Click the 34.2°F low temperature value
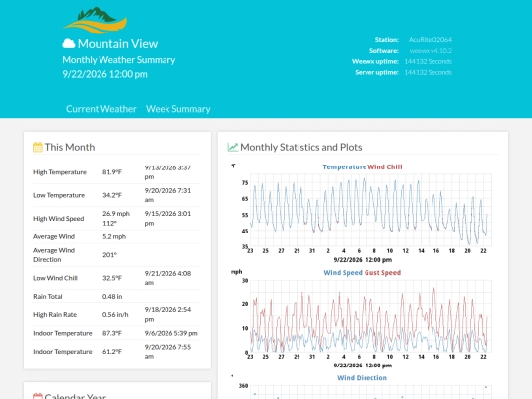This screenshot has width=532, height=399. 112,195
